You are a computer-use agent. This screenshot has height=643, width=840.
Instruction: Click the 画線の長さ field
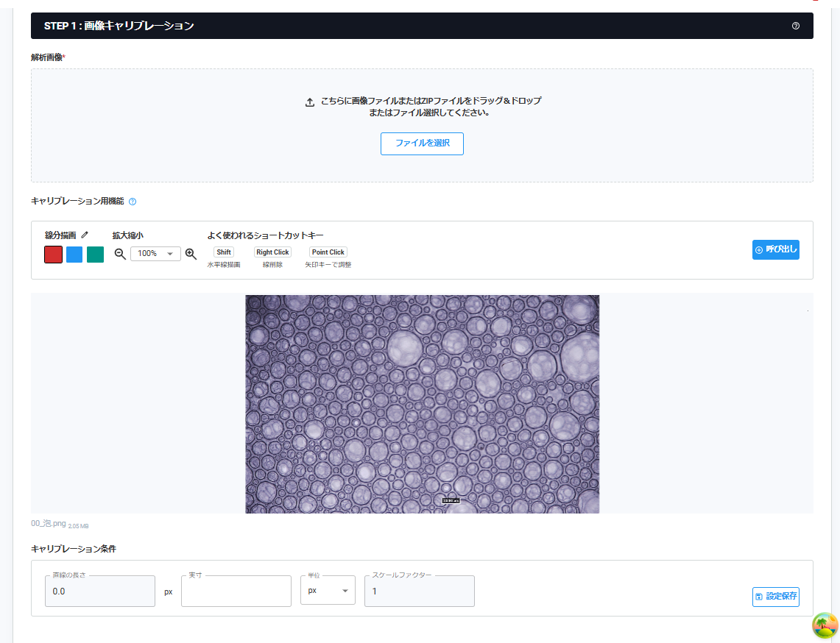[99, 592]
